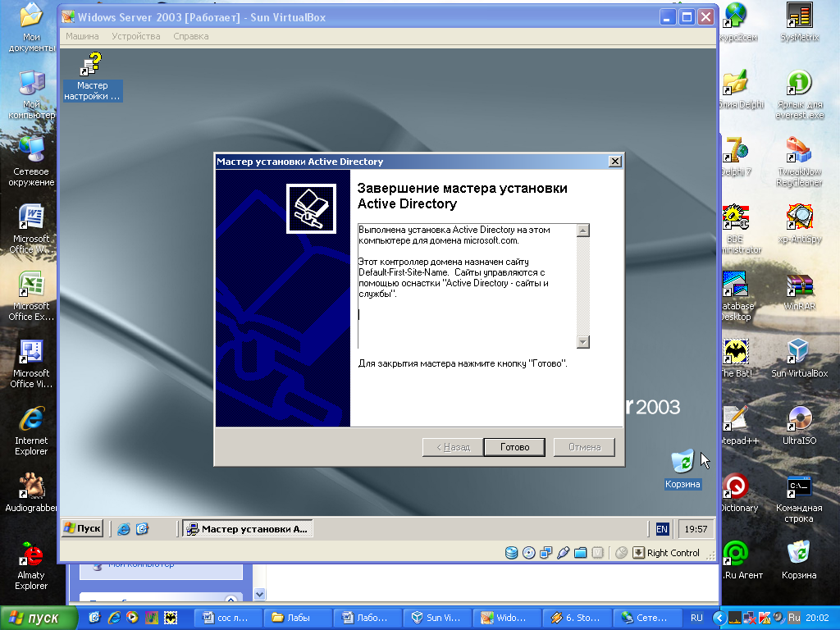
Task: Select the Командная строка desktop icon
Action: (799, 498)
